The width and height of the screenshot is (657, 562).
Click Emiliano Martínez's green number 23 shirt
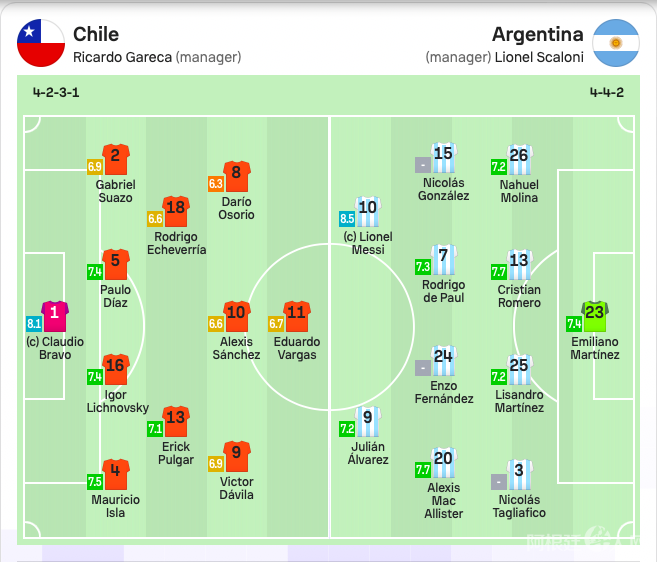pos(595,316)
